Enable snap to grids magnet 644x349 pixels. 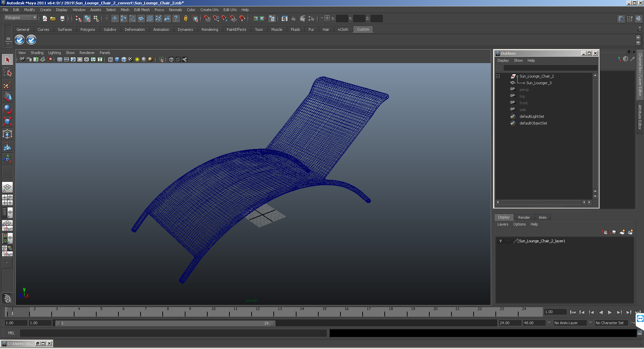(x=207, y=18)
